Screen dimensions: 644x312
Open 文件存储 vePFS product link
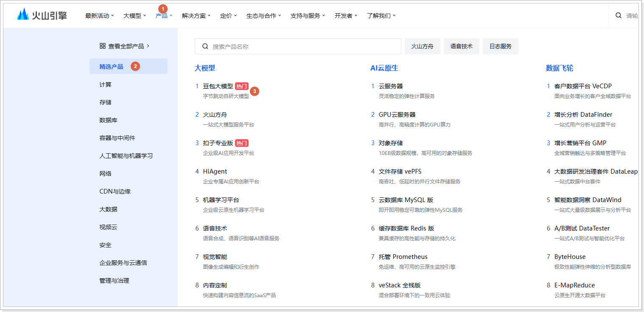pos(400,171)
